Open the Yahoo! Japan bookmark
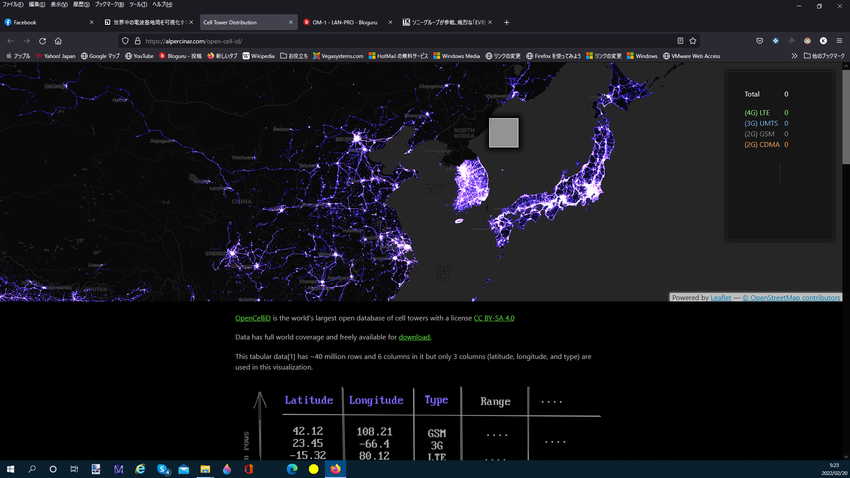The image size is (850, 478). tap(56, 56)
